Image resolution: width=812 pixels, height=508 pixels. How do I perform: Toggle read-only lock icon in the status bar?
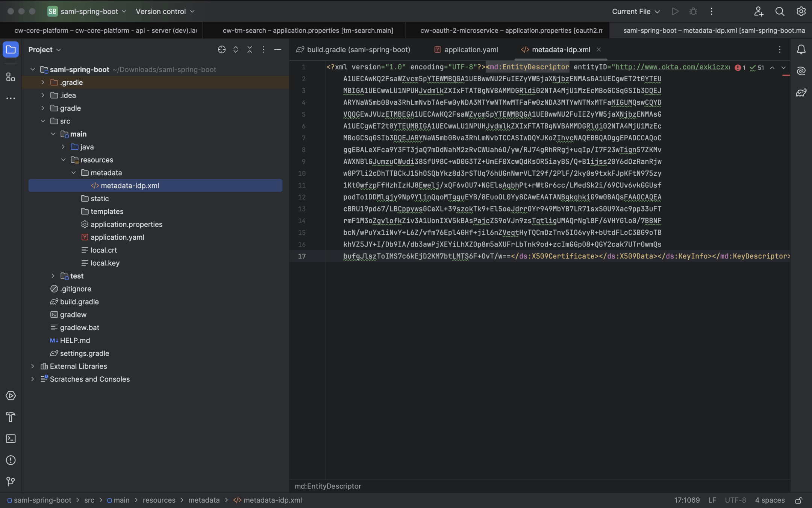(798, 500)
